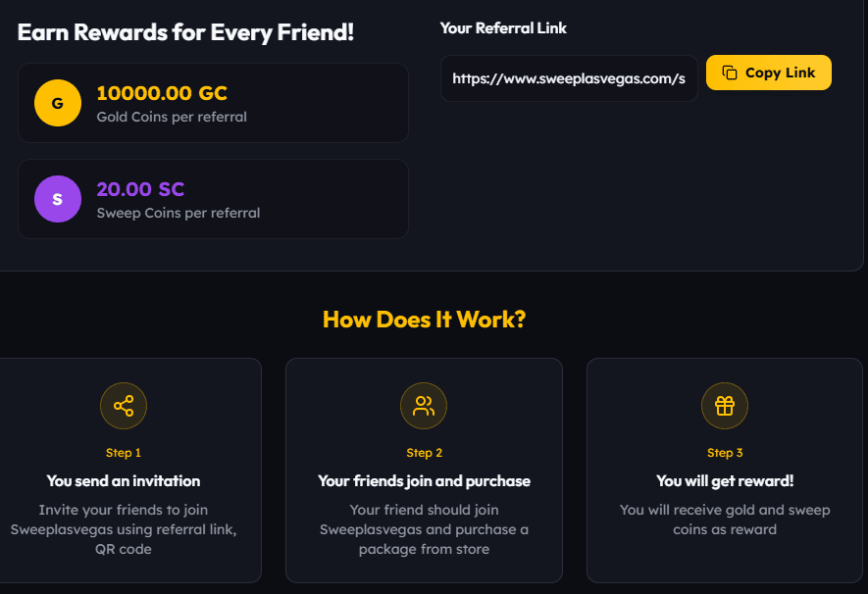Click the friends icon above Step 2
Viewport: 868px width, 594px height.
click(x=424, y=405)
